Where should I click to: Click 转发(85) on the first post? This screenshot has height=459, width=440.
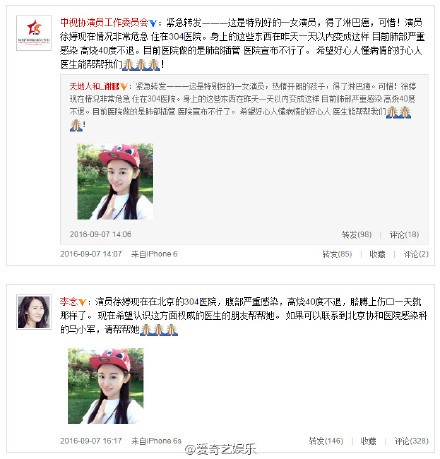click(x=337, y=254)
